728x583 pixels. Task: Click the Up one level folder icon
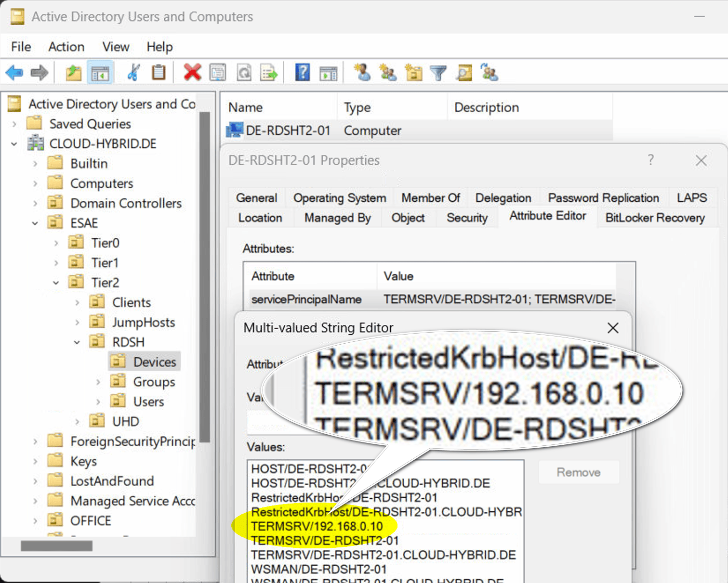coord(73,73)
